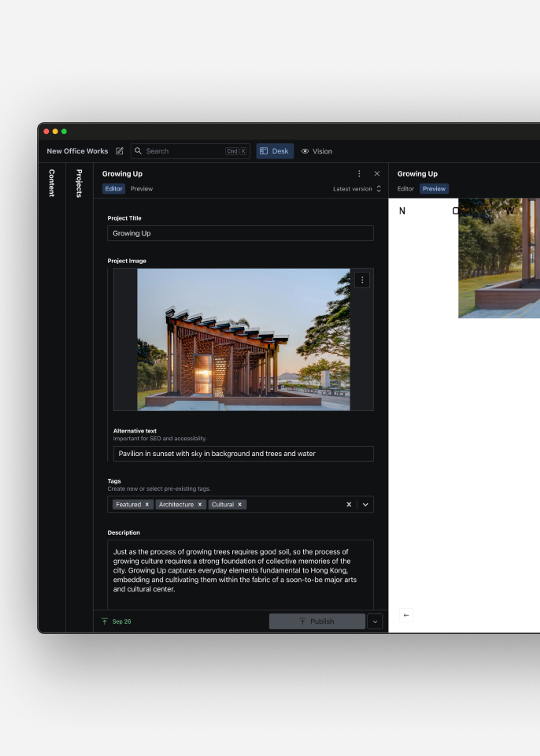Click the compose new document pencil icon
Screen dimensions: 540x756
tap(119, 151)
